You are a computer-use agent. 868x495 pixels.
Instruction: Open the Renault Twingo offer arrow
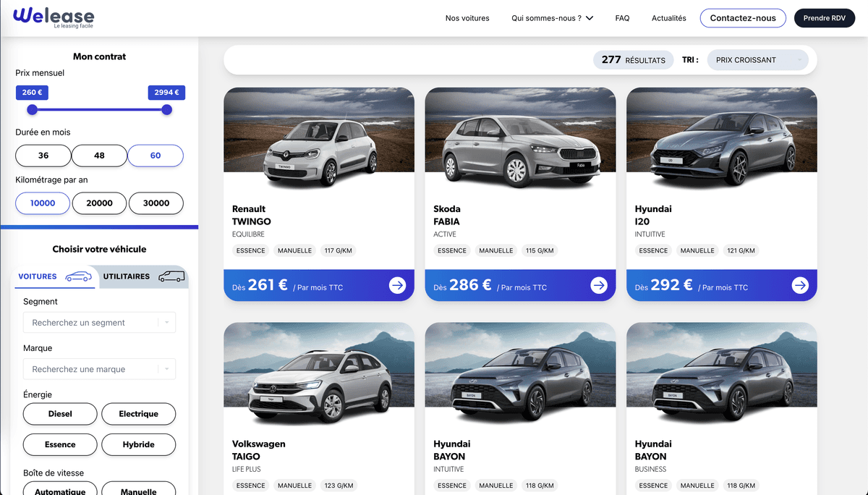pyautogui.click(x=398, y=286)
